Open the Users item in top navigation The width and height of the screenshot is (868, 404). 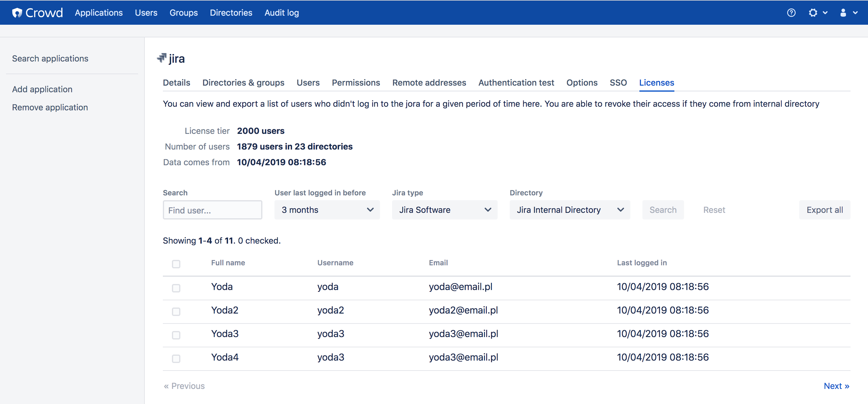146,12
